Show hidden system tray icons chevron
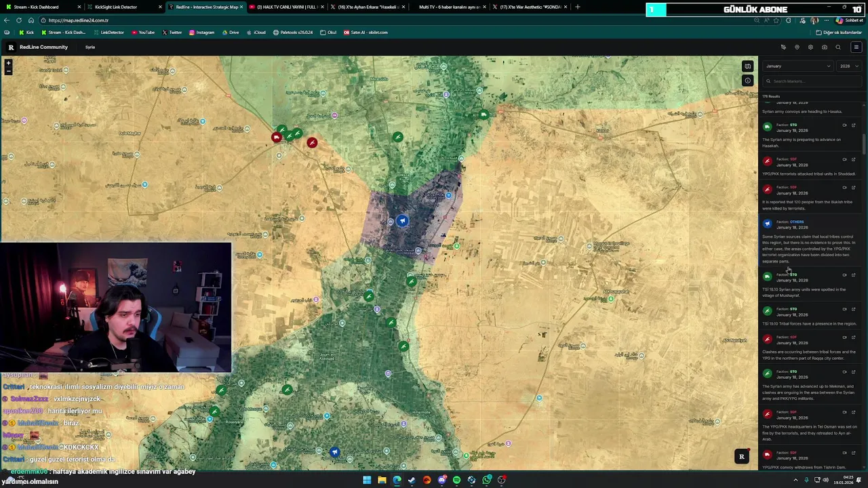Screen dimensions: 868x488 click(x=795, y=480)
